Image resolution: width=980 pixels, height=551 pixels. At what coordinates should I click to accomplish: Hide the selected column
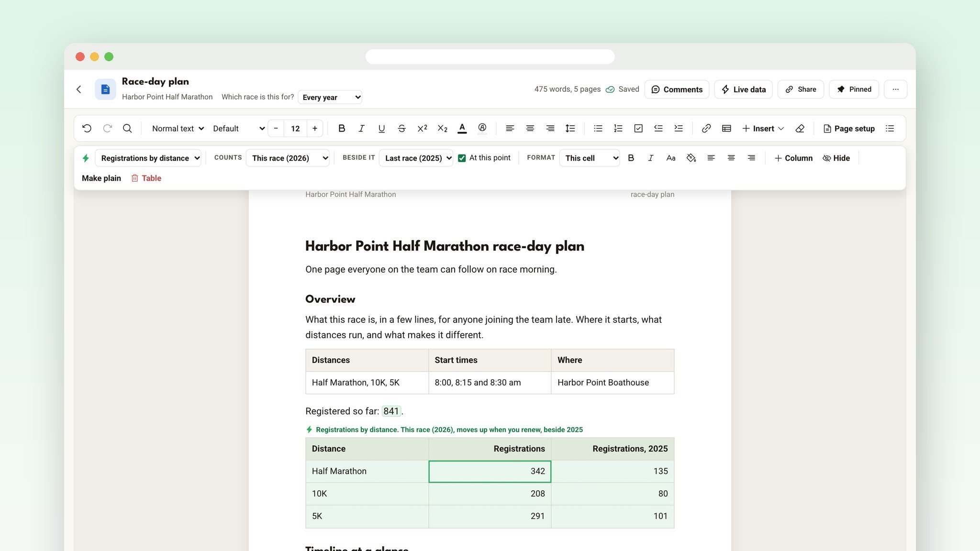[x=836, y=158]
